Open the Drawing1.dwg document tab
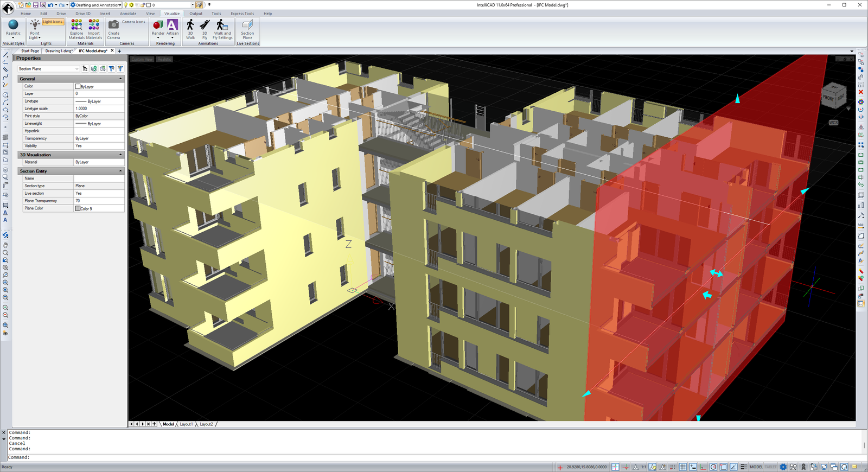 point(59,51)
